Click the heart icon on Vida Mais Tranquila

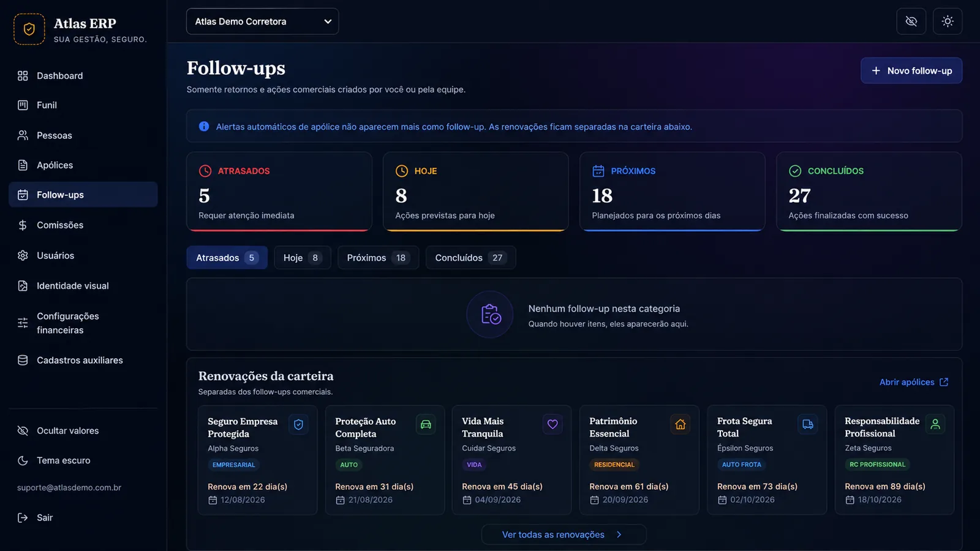coord(552,424)
